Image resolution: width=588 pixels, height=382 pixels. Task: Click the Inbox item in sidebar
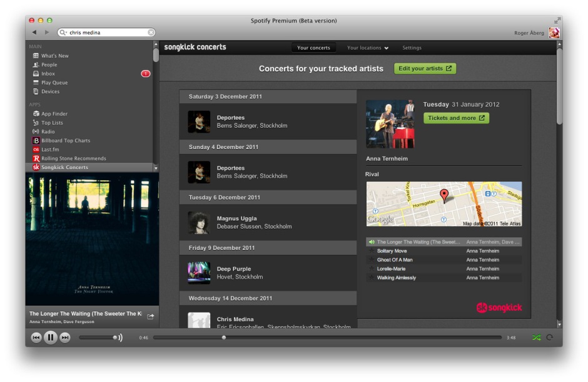48,74
